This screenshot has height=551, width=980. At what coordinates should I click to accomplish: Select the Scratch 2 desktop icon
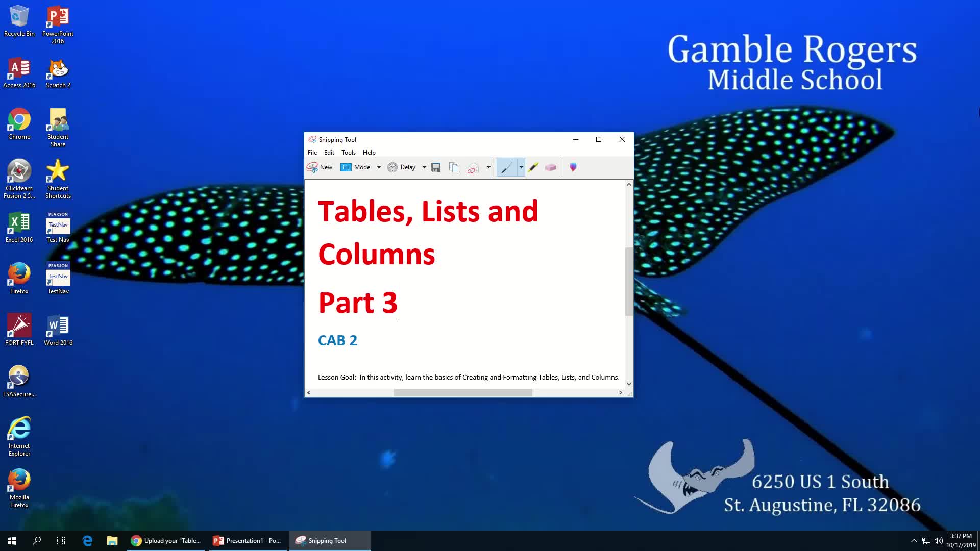pyautogui.click(x=58, y=72)
